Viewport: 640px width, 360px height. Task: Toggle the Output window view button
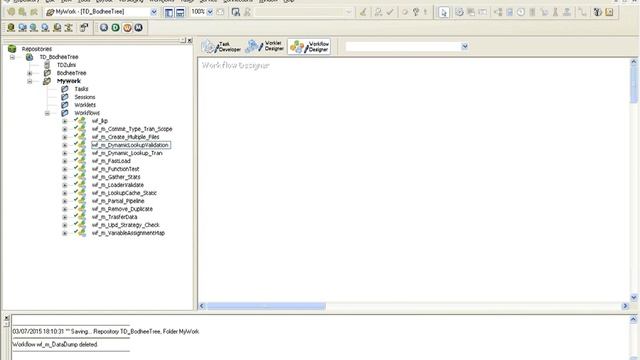(180, 12)
